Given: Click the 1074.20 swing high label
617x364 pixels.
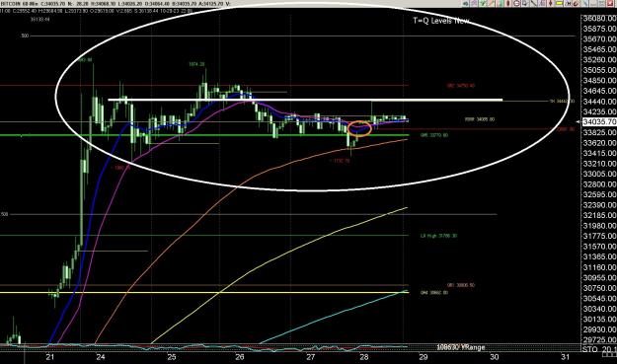Looking at the screenshot, I should tap(196, 64).
